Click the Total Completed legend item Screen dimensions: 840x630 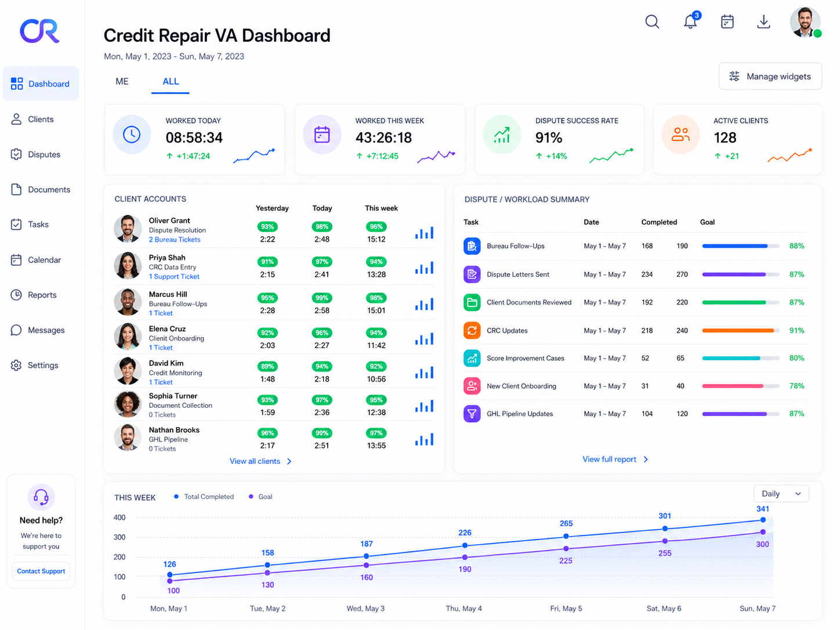pyautogui.click(x=204, y=497)
